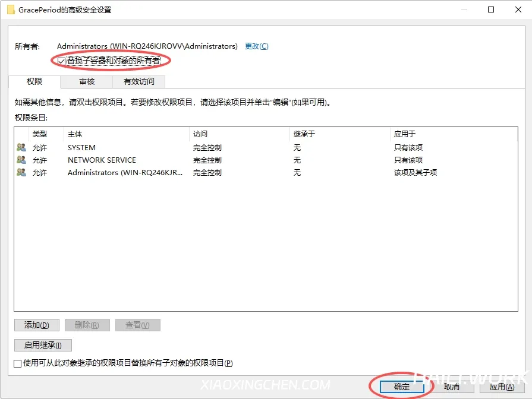532x399 pixels.
Task: Click the folder icon in title bar
Action: coord(11,9)
